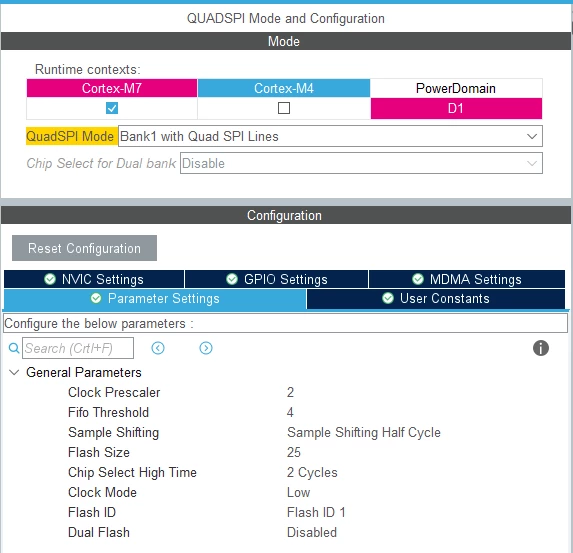Select the Parameter Settings tab

coord(155,299)
